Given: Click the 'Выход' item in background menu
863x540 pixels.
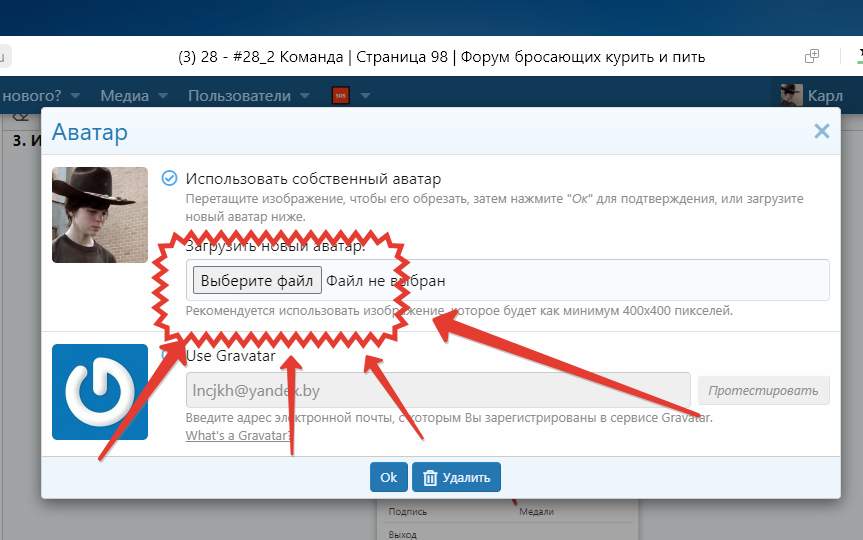Looking at the screenshot, I should pyautogui.click(x=402, y=534).
